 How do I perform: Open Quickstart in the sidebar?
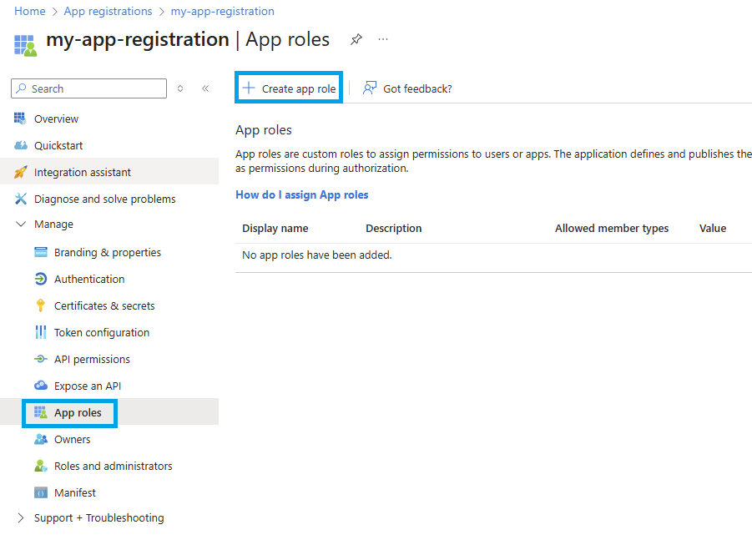(x=109, y=145)
